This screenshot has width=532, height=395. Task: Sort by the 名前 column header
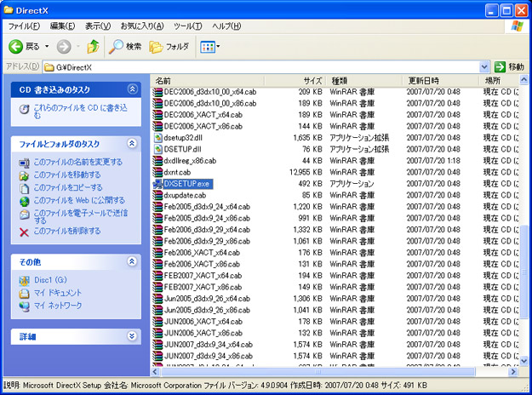tap(208, 81)
